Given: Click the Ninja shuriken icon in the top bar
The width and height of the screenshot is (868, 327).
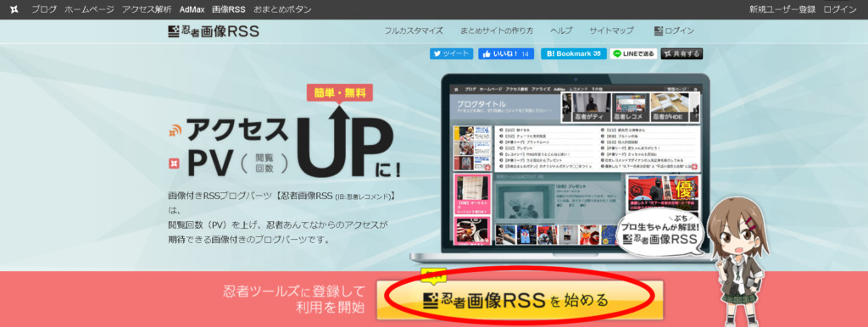Looking at the screenshot, I should point(14,9).
